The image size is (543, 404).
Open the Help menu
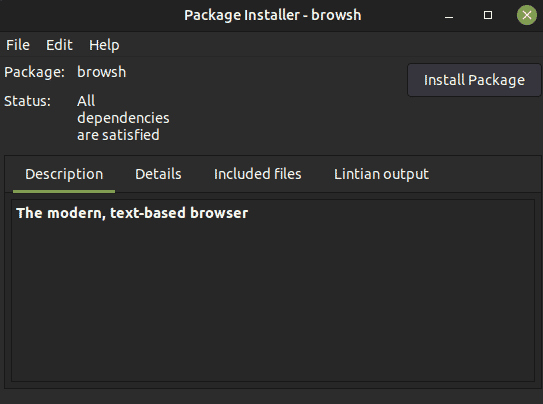click(104, 45)
